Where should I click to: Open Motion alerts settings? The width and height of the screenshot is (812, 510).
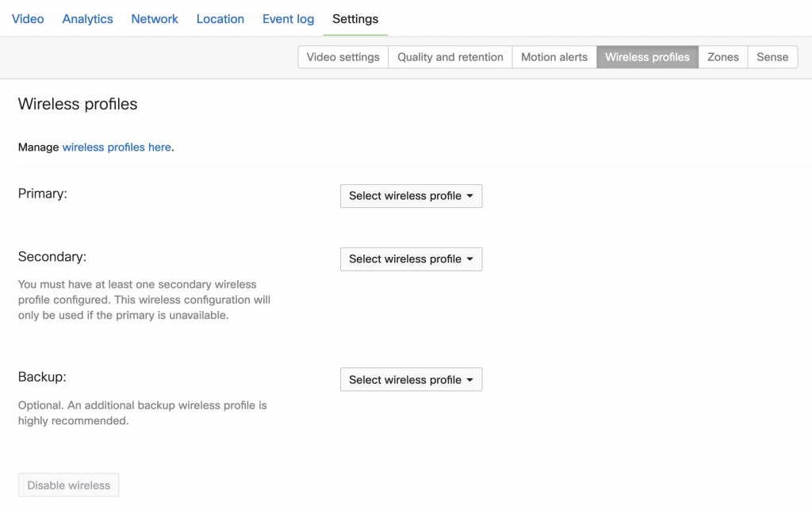coord(553,57)
